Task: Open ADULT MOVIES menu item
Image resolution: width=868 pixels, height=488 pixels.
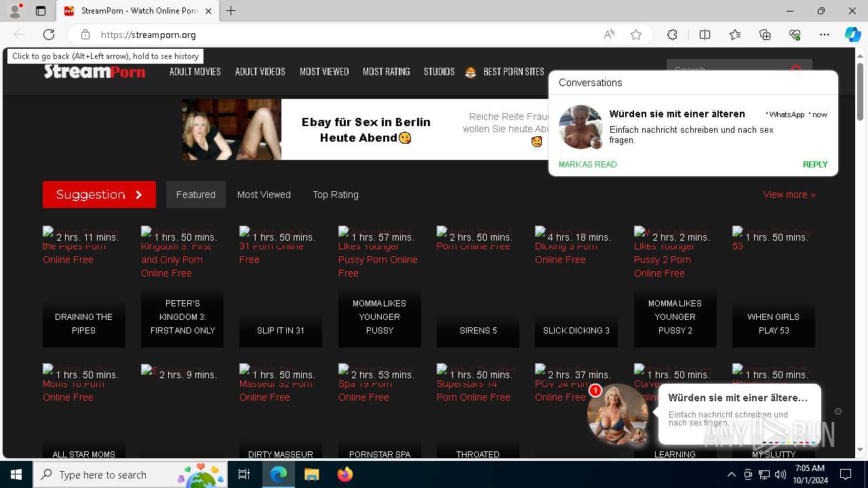Action: pyautogui.click(x=195, y=71)
